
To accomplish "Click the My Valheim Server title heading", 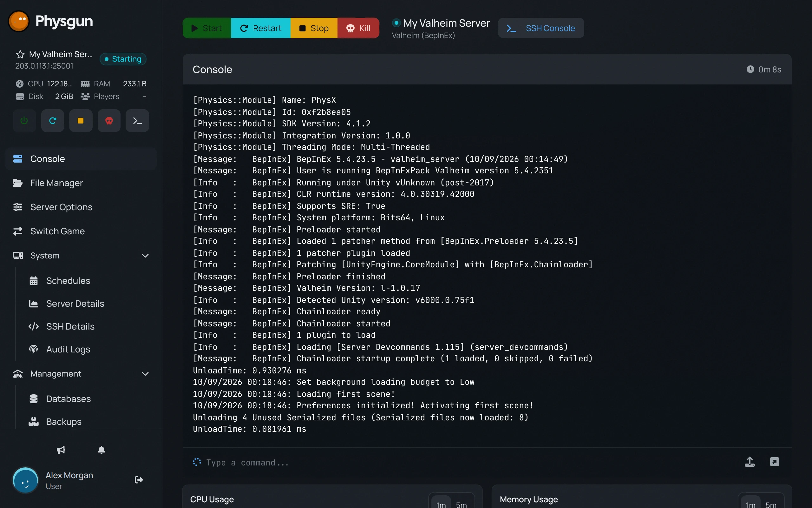I will point(446,23).
